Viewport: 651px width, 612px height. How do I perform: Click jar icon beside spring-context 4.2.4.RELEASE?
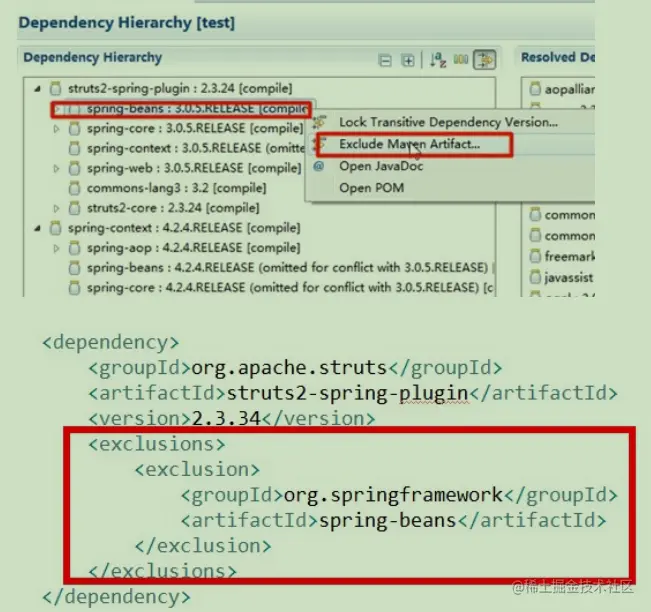point(56,228)
